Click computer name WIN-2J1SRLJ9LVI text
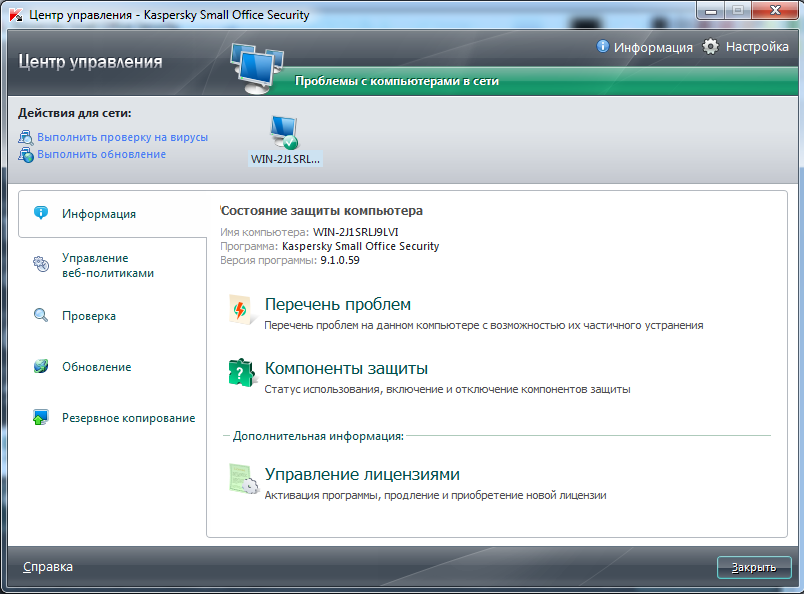Viewport: 804px width, 594px height. pos(355,232)
